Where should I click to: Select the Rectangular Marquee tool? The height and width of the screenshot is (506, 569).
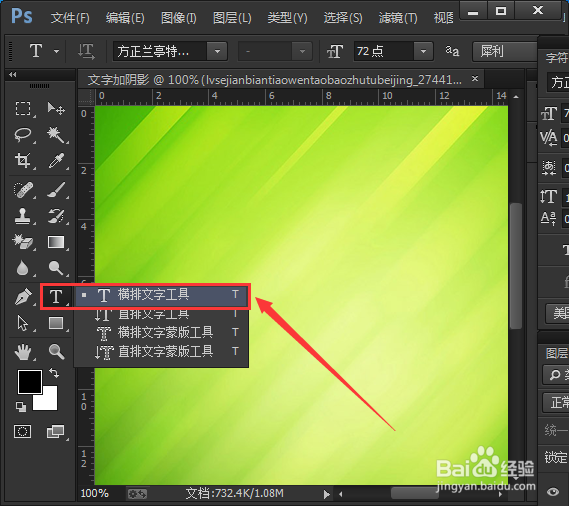(x=23, y=108)
